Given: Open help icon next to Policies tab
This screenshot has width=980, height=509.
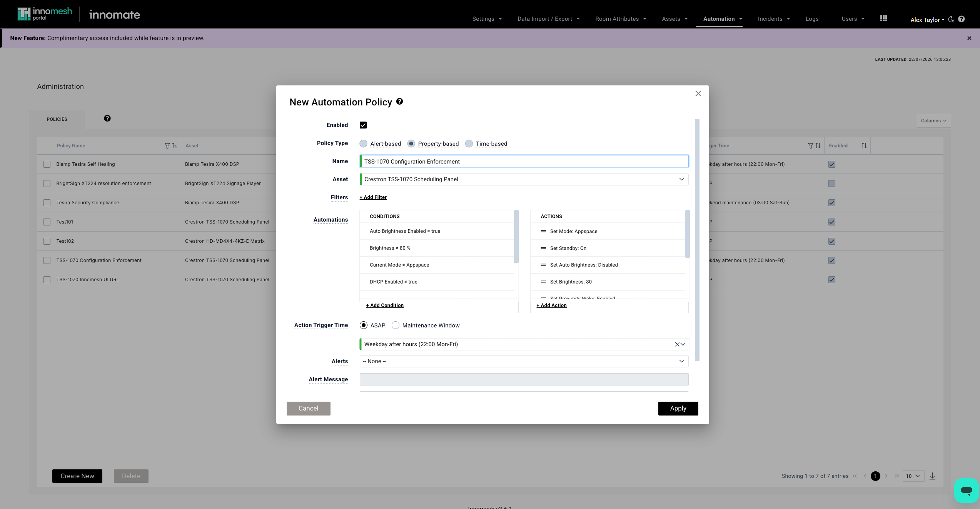Looking at the screenshot, I should click(x=107, y=118).
